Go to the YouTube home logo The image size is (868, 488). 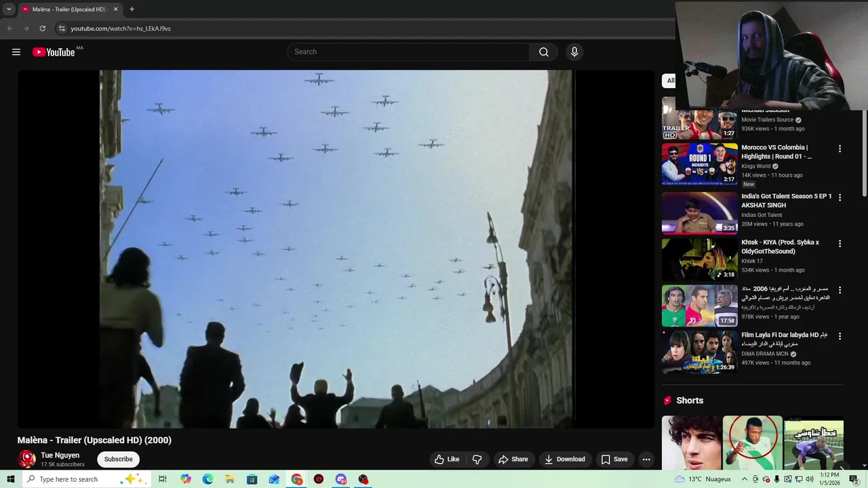click(x=54, y=52)
